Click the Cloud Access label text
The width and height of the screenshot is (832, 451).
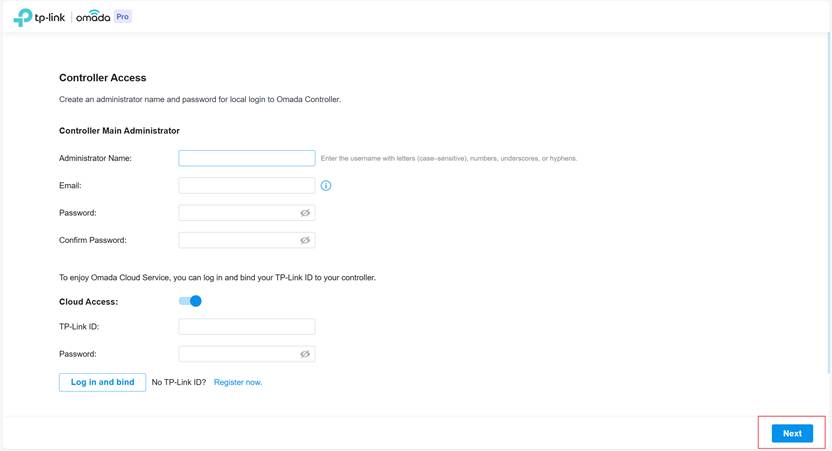pos(89,301)
